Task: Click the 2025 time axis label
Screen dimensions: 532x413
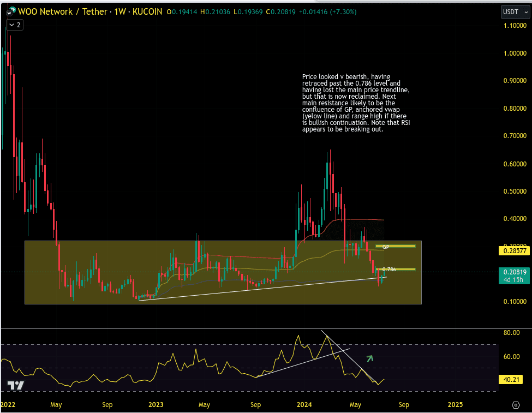Action: (x=455, y=404)
